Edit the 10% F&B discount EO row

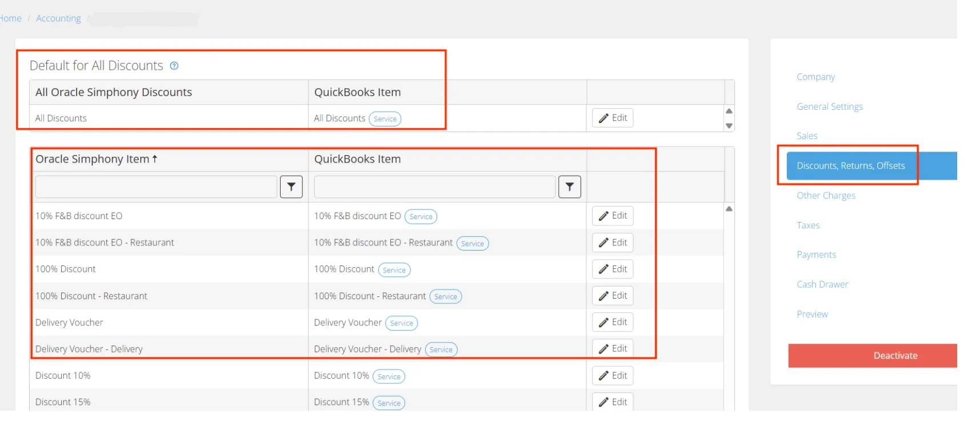coord(613,216)
